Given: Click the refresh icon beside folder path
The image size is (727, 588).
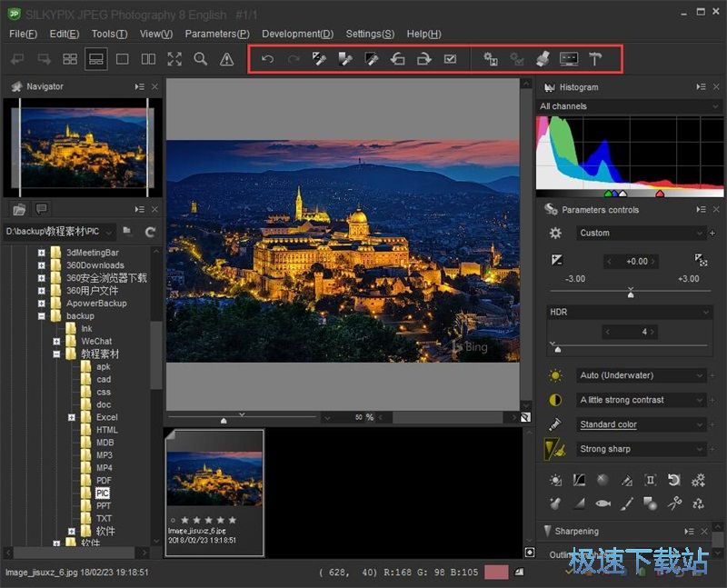Looking at the screenshot, I should point(150,232).
